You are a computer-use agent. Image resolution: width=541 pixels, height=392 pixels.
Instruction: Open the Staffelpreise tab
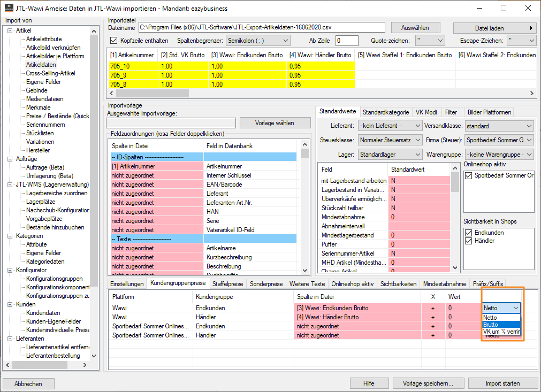(228, 284)
